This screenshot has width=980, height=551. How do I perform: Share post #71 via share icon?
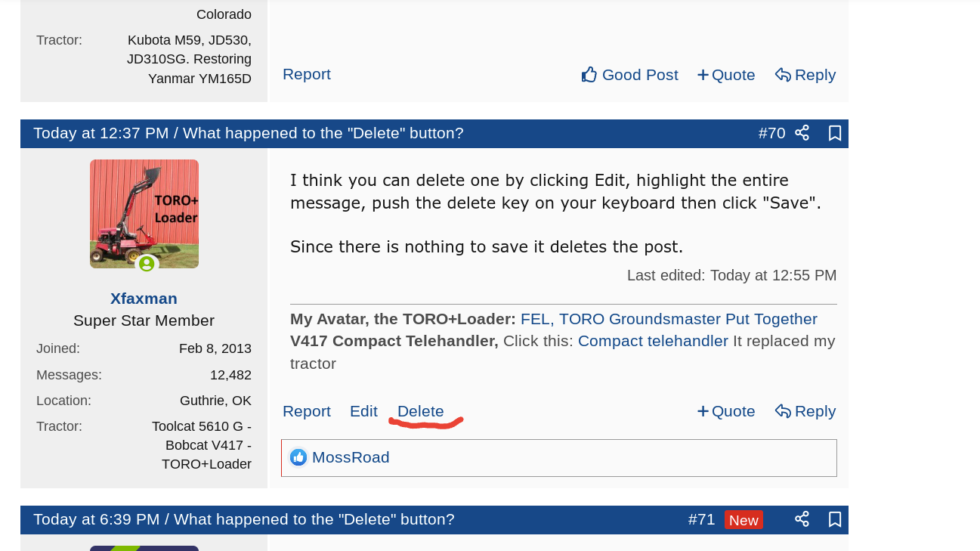coord(802,519)
